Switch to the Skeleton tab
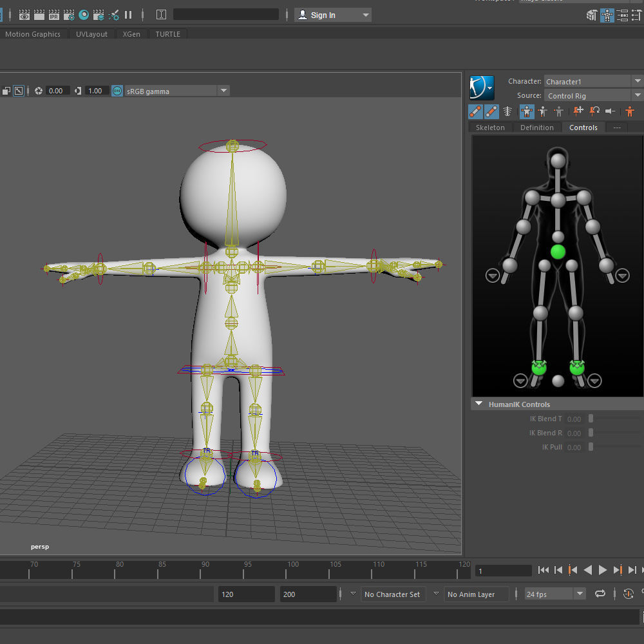 (x=490, y=128)
